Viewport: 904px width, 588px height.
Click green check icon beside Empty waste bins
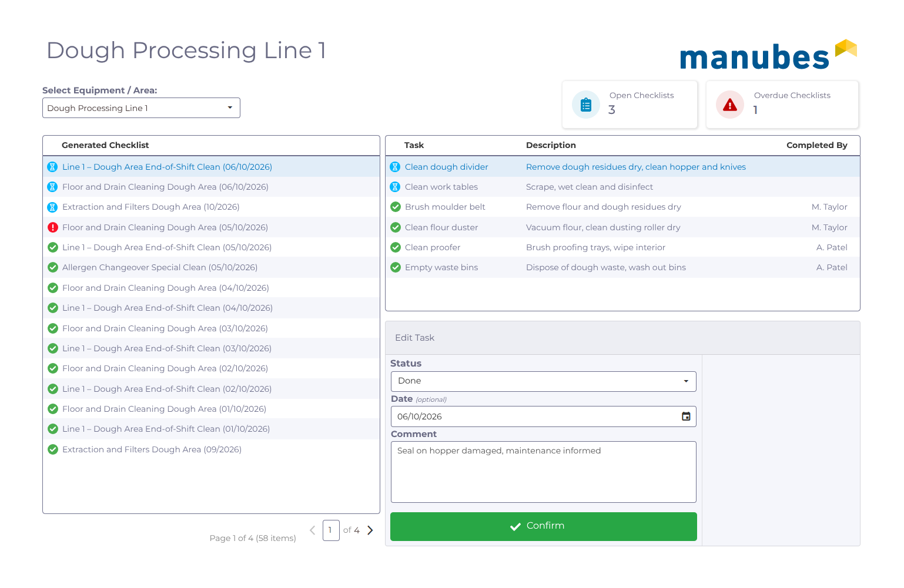[x=396, y=267]
